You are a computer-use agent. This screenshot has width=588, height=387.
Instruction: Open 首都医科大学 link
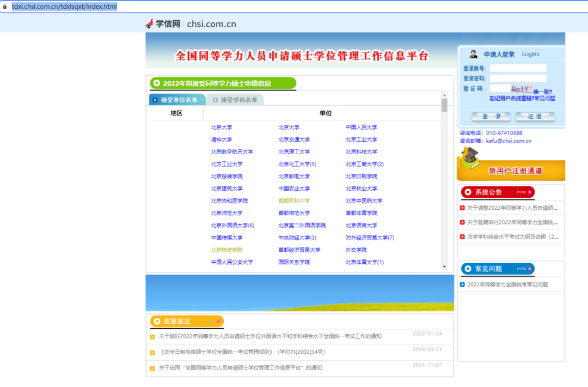pos(294,201)
